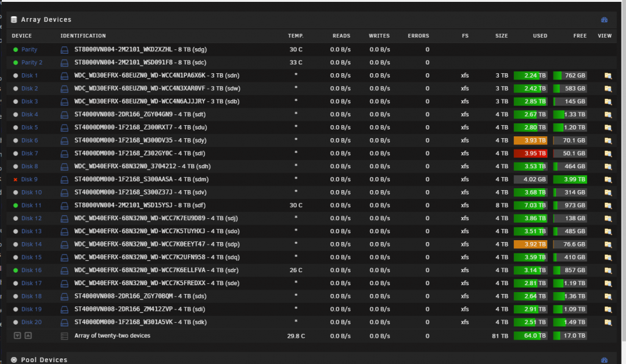
Task: Click the WRITES column header
Action: 379,36
